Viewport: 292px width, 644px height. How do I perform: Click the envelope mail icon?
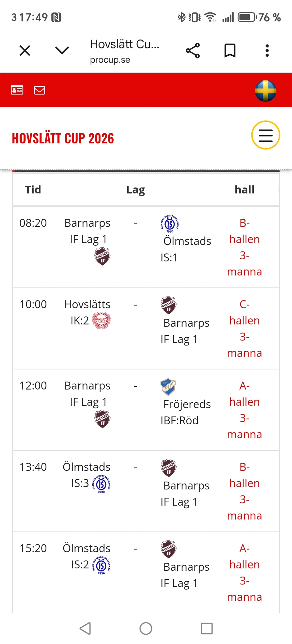point(39,90)
